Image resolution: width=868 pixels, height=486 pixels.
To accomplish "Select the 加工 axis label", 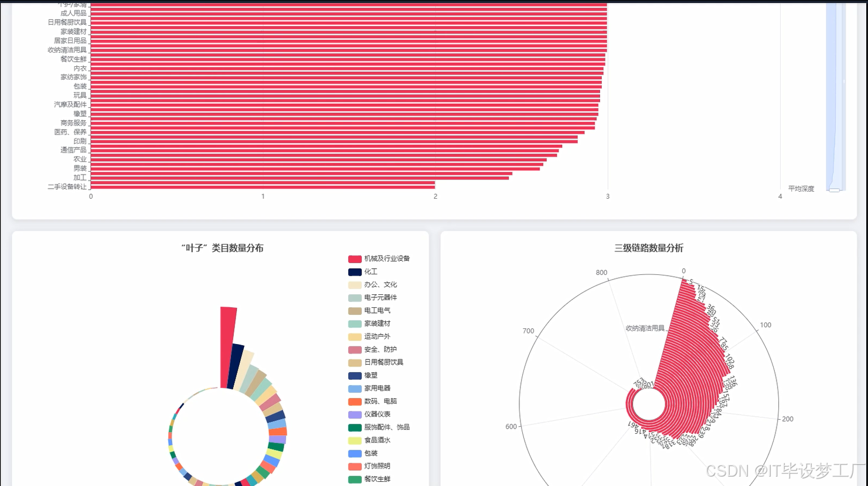I will pyautogui.click(x=80, y=178).
